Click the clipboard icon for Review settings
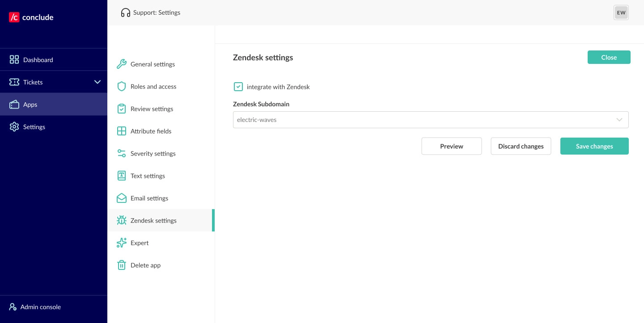Screen dimensions: 644x323 (x=121, y=109)
